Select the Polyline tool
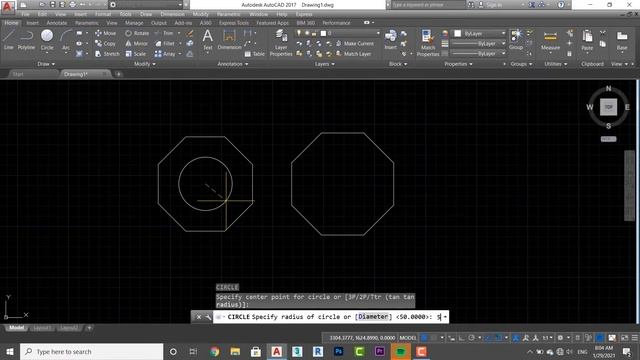The width and height of the screenshot is (640, 360). pyautogui.click(x=26, y=40)
